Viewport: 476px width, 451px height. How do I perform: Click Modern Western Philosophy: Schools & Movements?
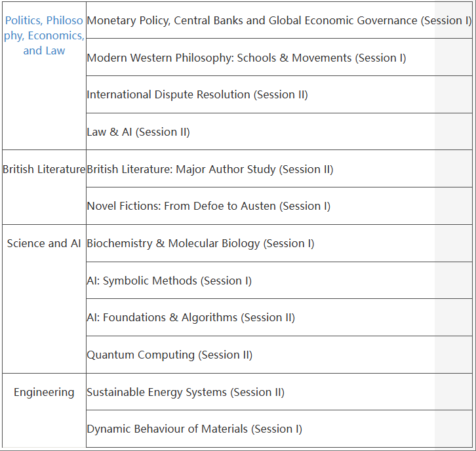click(246, 58)
